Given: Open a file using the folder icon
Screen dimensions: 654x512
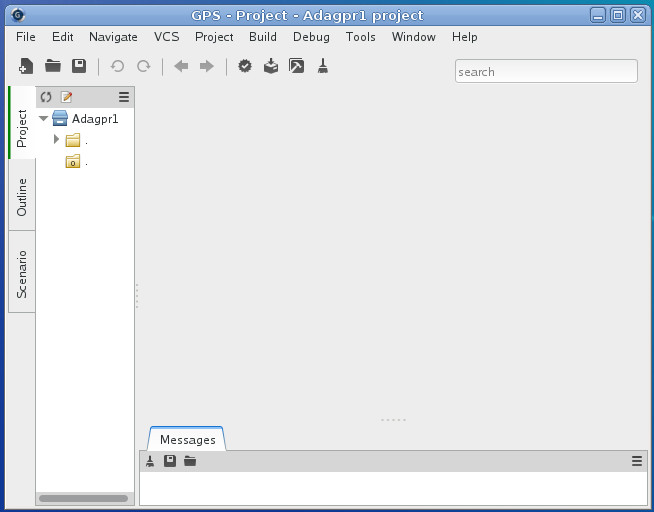Looking at the screenshot, I should tap(53, 66).
